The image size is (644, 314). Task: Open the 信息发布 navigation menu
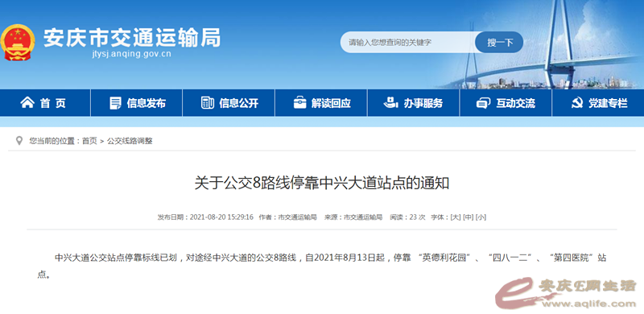click(137, 103)
